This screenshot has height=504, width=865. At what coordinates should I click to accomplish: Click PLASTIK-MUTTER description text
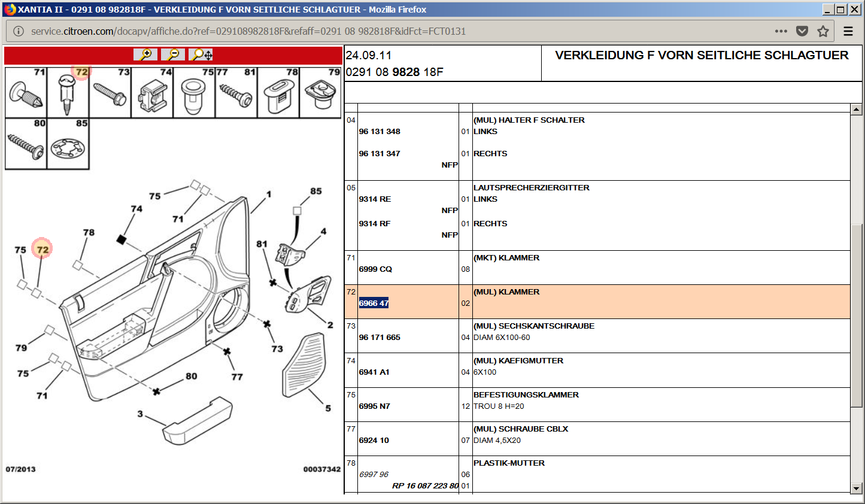coord(509,463)
